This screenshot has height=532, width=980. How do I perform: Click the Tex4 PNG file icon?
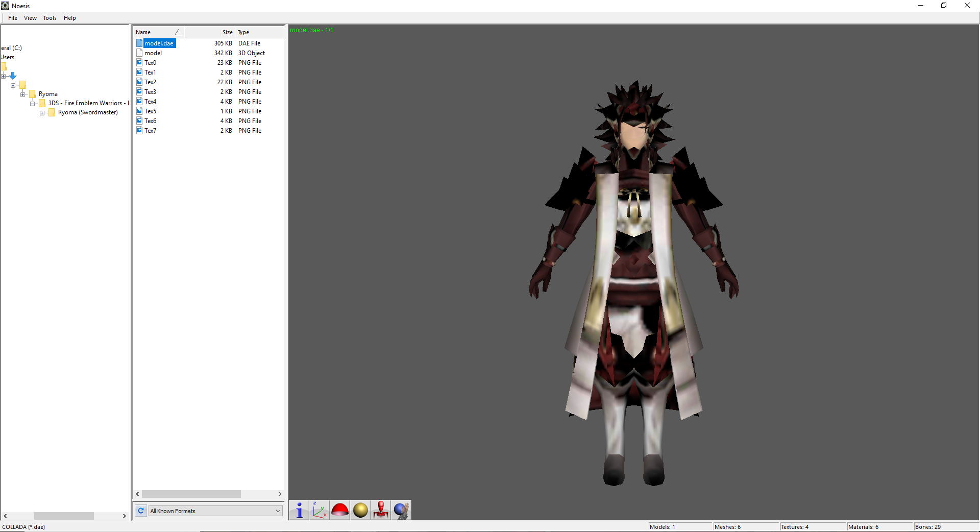pos(139,102)
